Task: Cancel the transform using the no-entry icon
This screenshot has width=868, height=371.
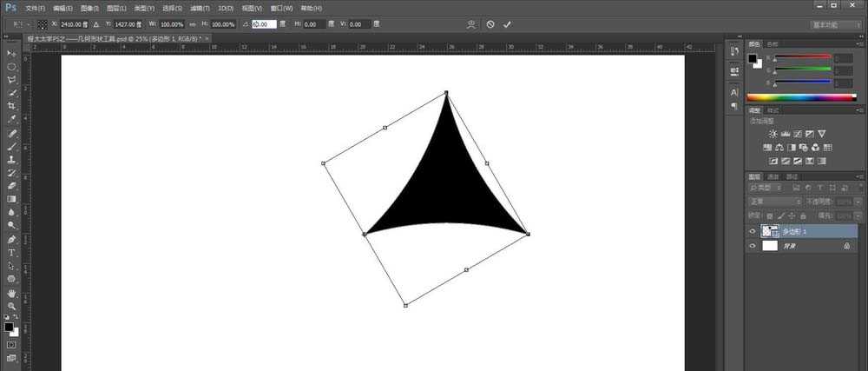Action: click(x=490, y=24)
